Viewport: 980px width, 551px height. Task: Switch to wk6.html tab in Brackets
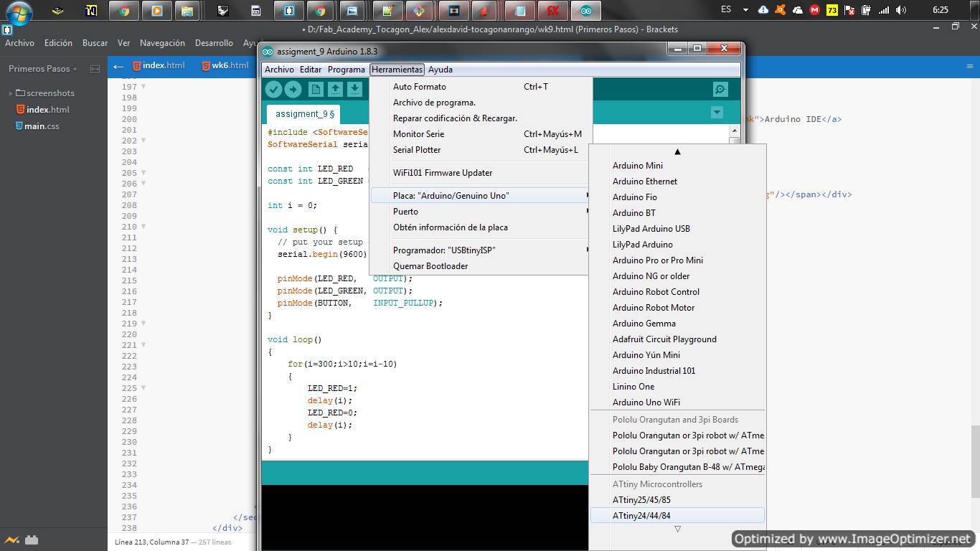tap(225, 65)
